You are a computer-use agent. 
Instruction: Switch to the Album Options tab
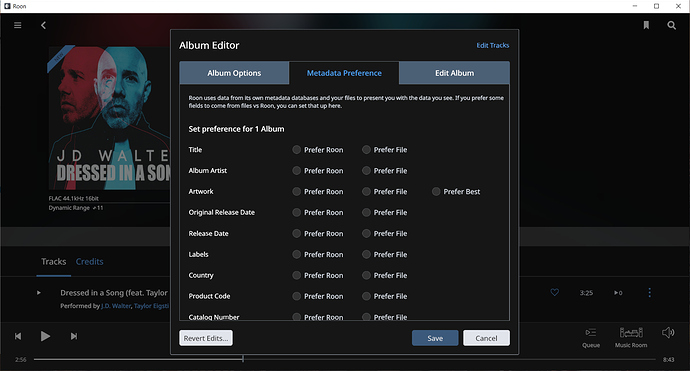[234, 73]
